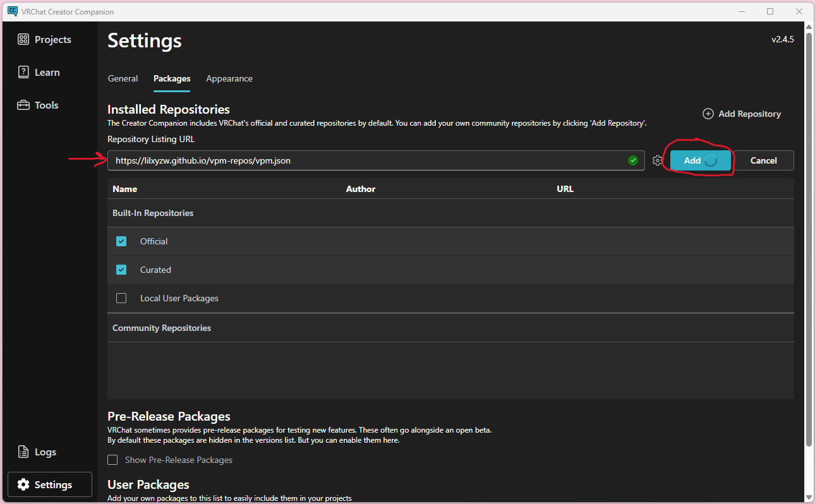The image size is (815, 504).
Task: Click the VRChat Creator Companion title icon
Action: point(12,11)
